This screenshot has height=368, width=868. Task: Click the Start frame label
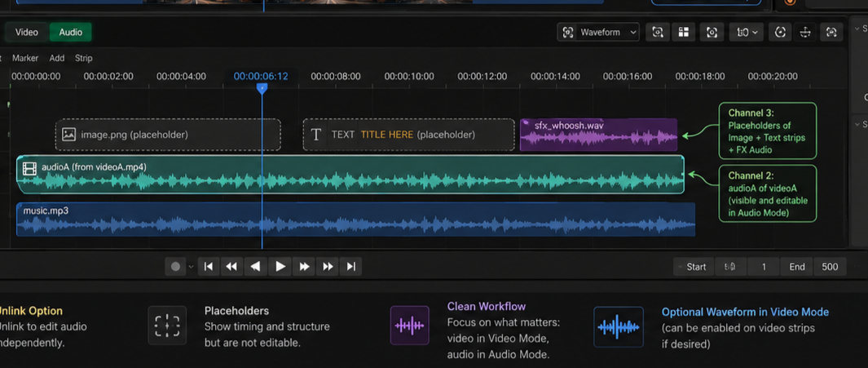click(696, 267)
